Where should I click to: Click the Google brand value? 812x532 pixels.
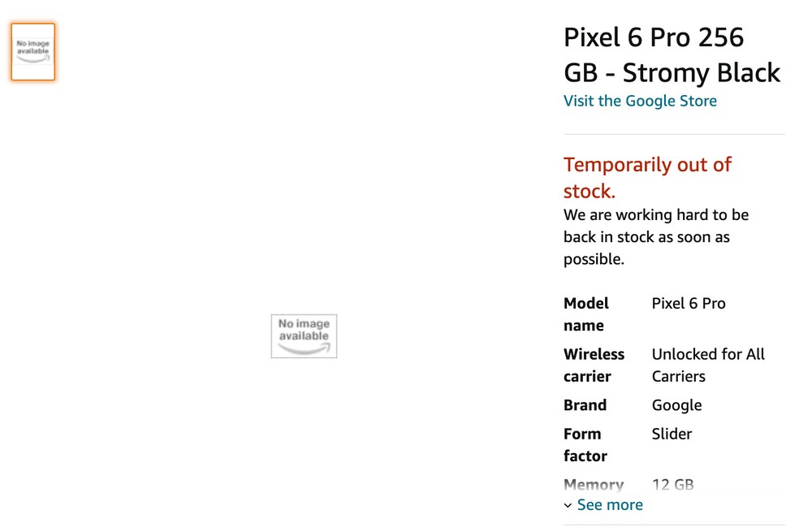[677, 405]
